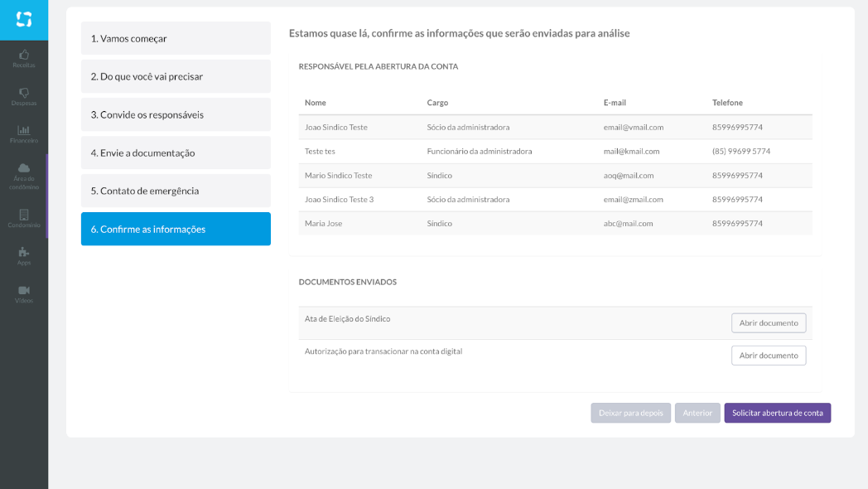This screenshot has width=868, height=489.
Task: Open step 4. Envie a documentação
Action: (176, 153)
